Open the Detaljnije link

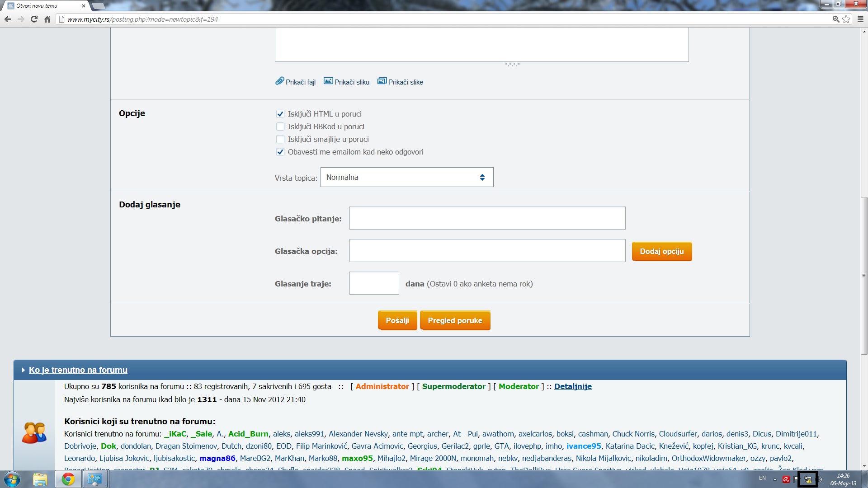[x=572, y=387]
